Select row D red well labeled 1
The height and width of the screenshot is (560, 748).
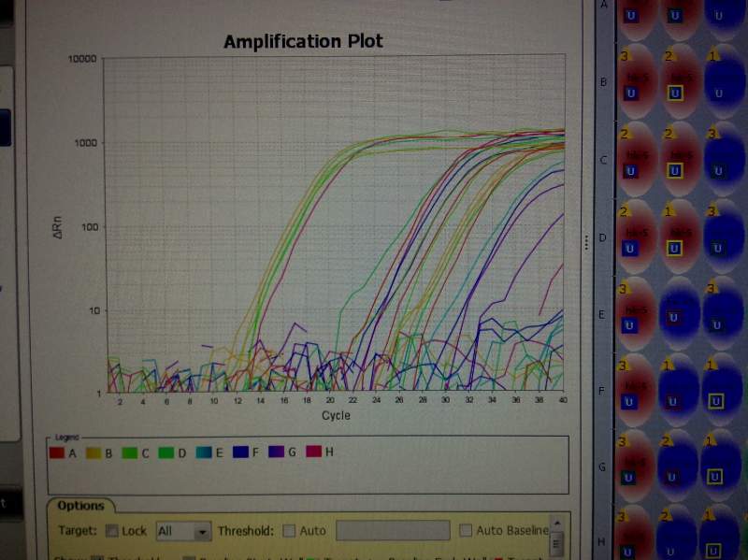681,237
